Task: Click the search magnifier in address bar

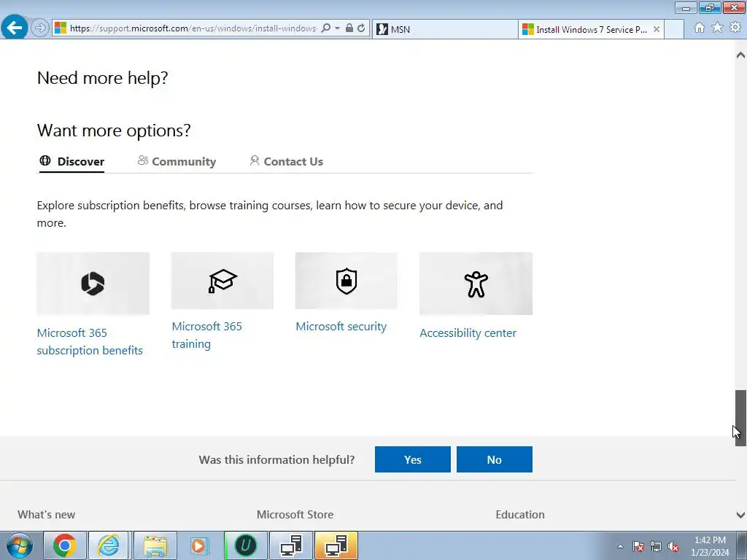Action: pyautogui.click(x=326, y=28)
